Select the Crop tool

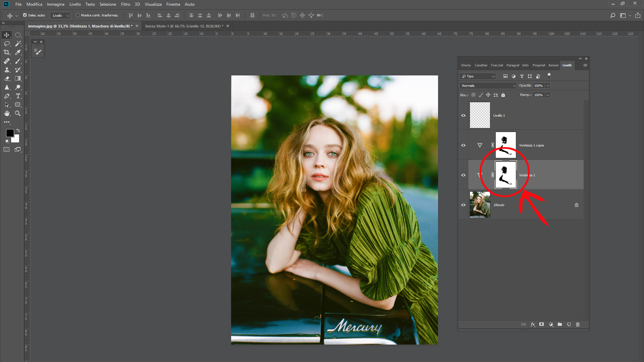(7, 52)
